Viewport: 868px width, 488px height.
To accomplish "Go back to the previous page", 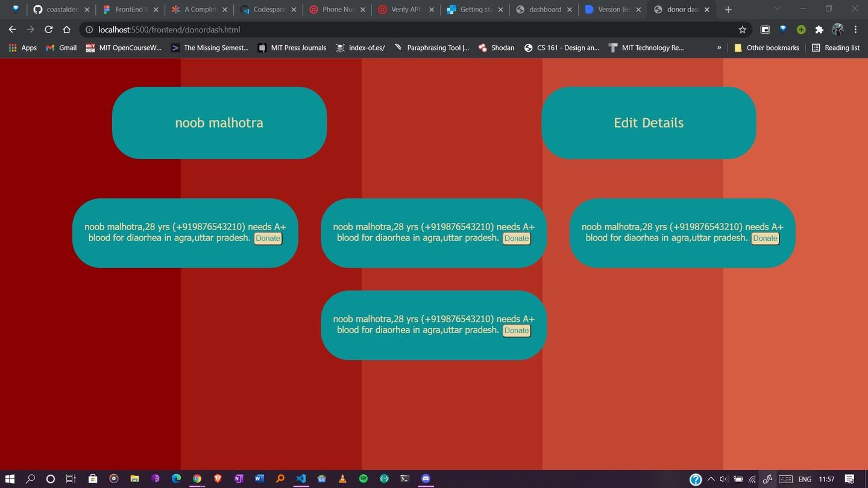I will tap(12, 30).
